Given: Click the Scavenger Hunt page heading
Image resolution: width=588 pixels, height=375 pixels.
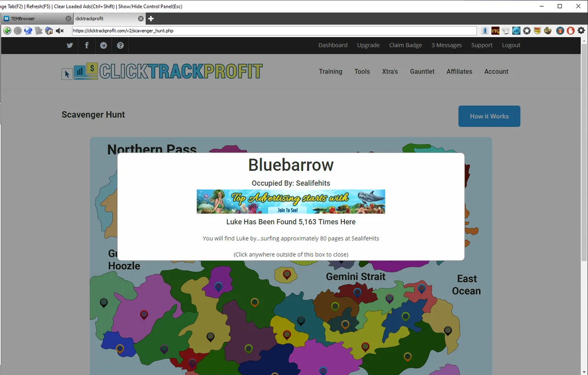Looking at the screenshot, I should pos(93,115).
